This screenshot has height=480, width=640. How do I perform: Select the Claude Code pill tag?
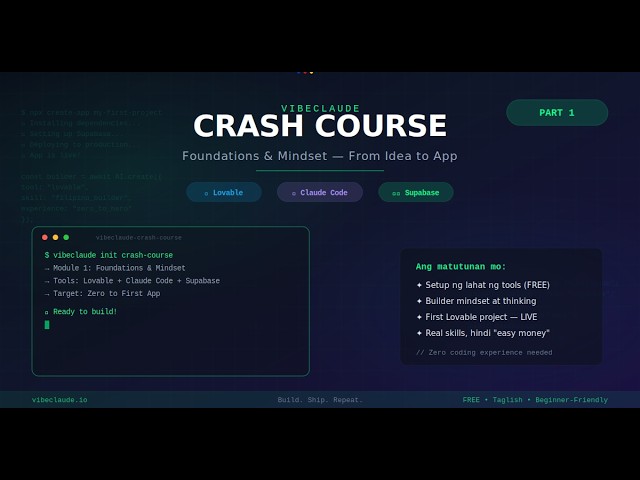click(x=320, y=192)
